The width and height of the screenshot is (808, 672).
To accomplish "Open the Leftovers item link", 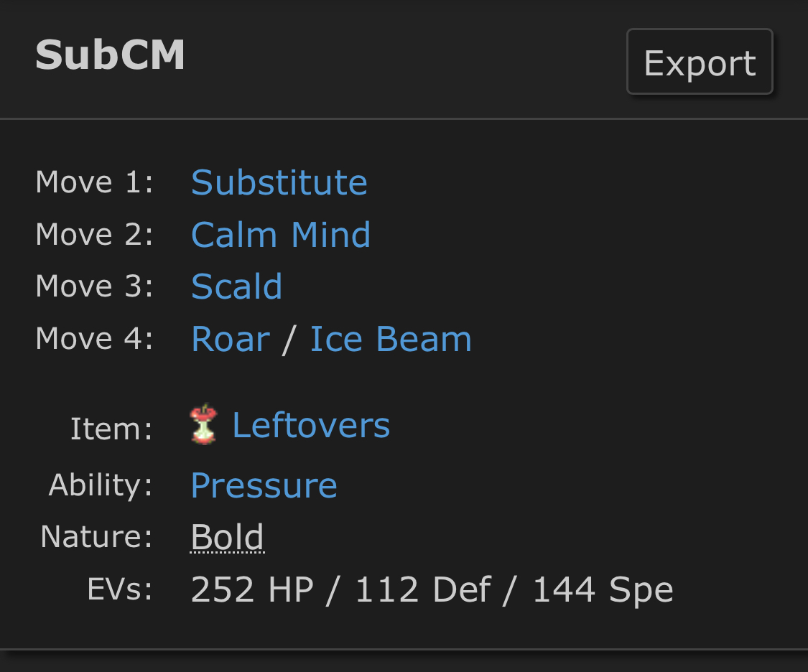I will [311, 425].
